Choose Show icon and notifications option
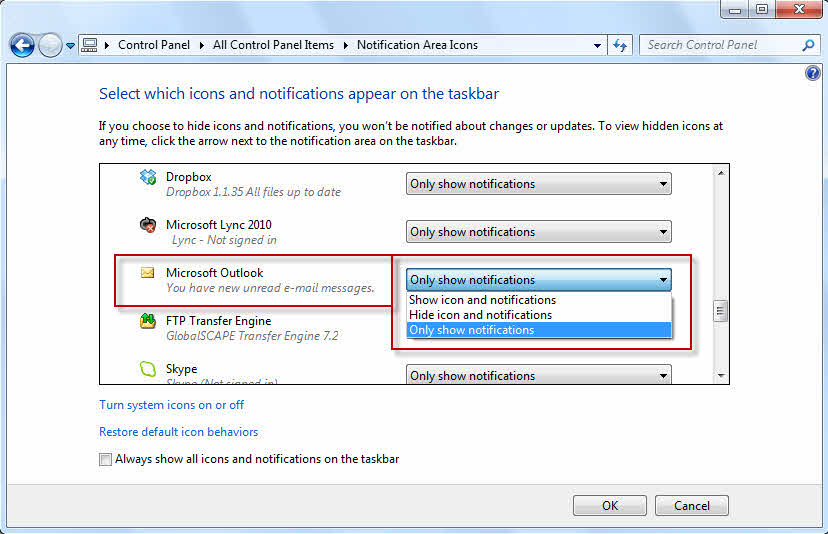 (539, 299)
